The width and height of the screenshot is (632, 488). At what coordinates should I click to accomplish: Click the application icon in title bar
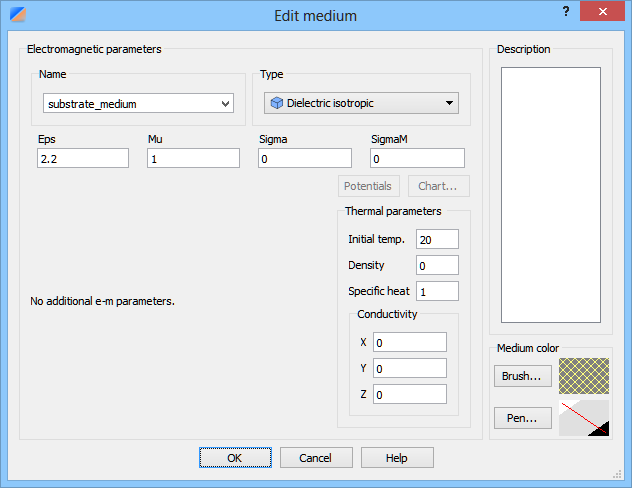[x=18, y=14]
